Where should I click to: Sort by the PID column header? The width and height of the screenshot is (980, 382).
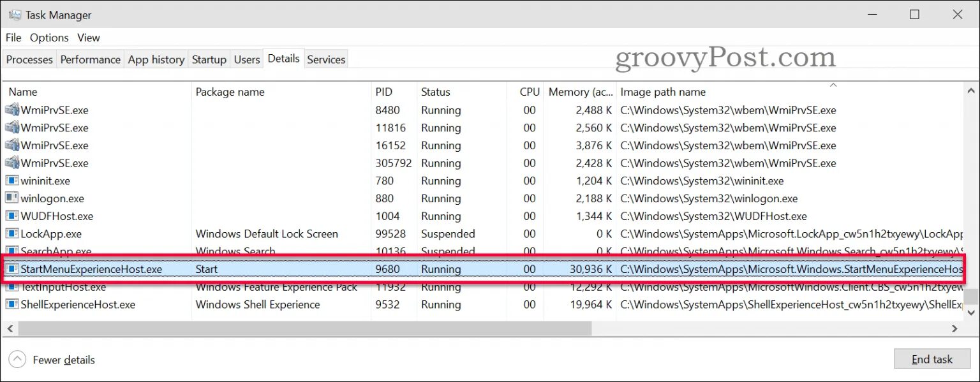coord(394,92)
